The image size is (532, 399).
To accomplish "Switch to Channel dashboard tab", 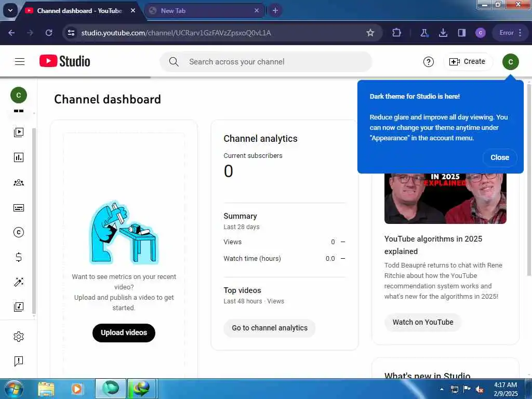I will [79, 11].
